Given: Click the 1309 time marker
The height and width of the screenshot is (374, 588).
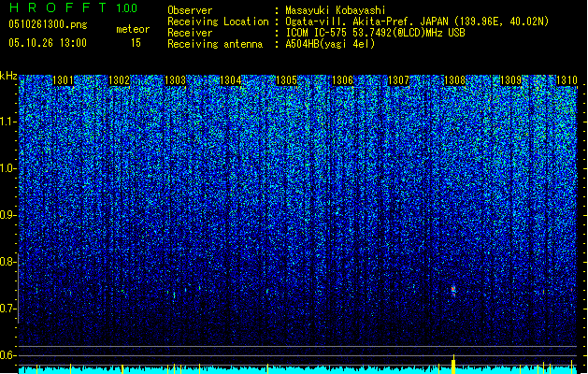Looking at the screenshot, I should tap(510, 80).
